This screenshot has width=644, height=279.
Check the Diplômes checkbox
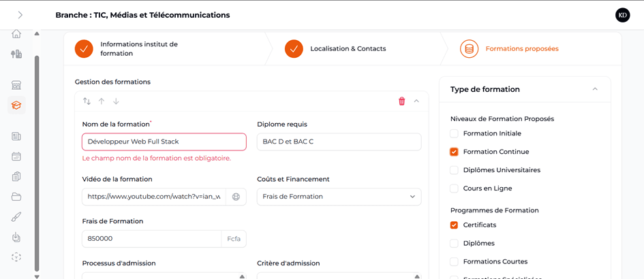454,244
